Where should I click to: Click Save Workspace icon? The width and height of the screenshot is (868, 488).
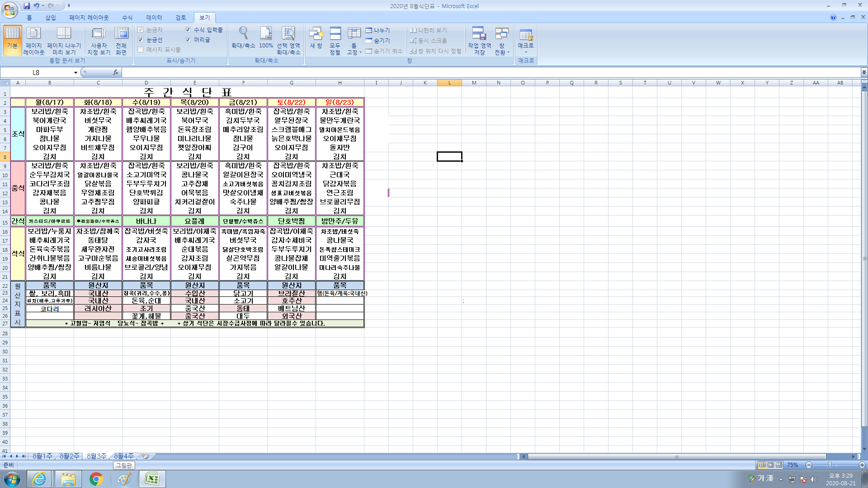(x=479, y=40)
